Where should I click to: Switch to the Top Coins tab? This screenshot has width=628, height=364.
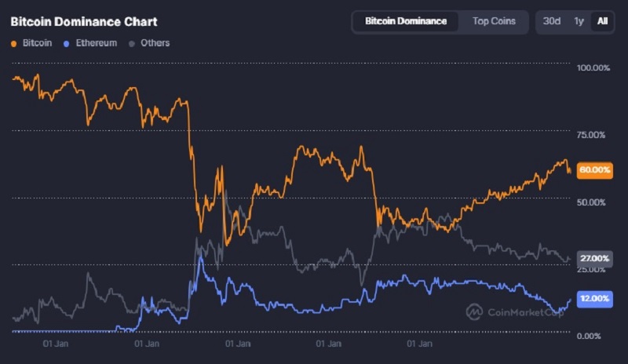494,21
